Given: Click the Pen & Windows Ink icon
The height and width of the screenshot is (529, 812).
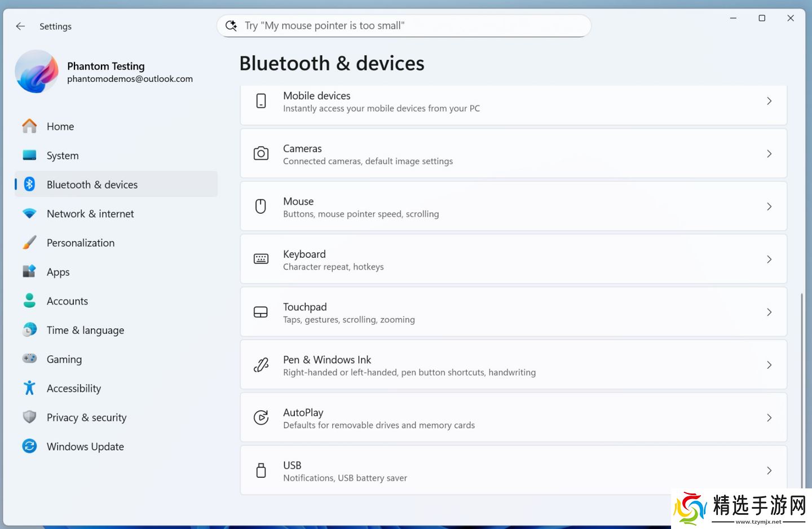Looking at the screenshot, I should [261, 365].
